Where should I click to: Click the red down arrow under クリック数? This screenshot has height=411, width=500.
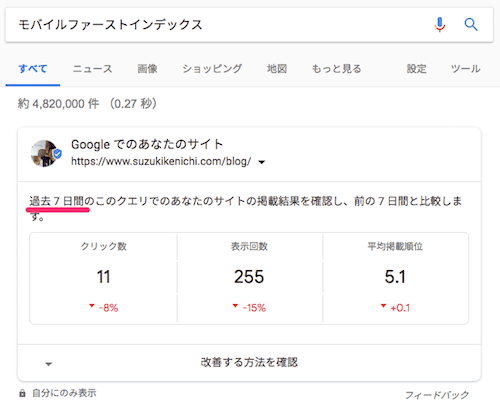(x=92, y=306)
